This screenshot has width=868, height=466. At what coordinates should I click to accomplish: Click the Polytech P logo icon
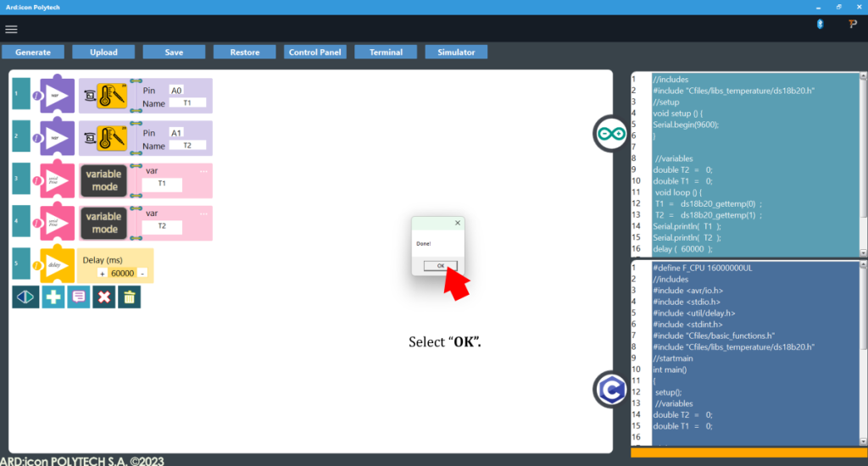click(853, 25)
